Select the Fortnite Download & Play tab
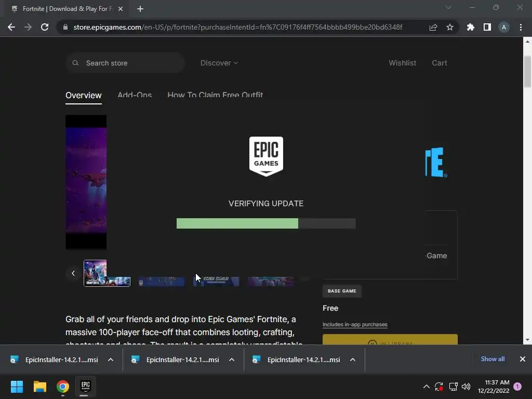The width and height of the screenshot is (532, 399). (x=67, y=9)
